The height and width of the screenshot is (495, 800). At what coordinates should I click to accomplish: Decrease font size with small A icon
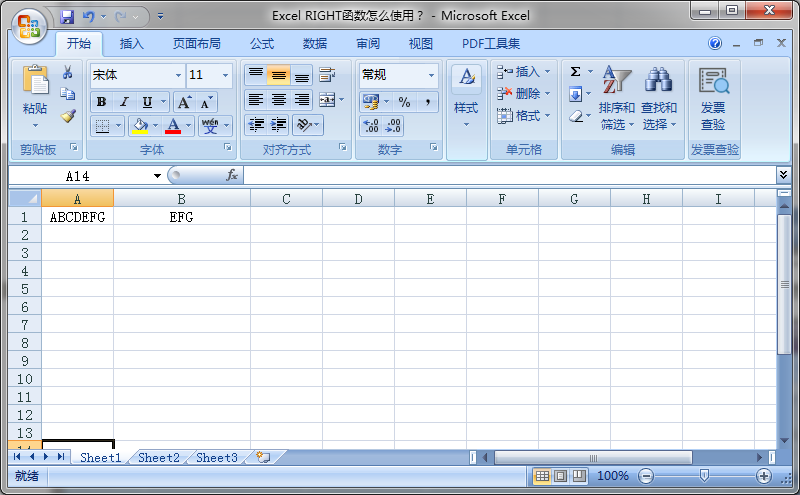pyautogui.click(x=206, y=102)
